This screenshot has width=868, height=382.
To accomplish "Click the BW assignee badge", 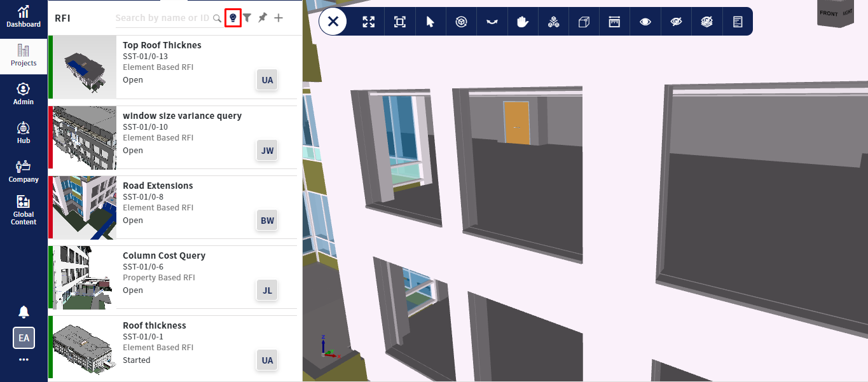I will [x=267, y=221].
